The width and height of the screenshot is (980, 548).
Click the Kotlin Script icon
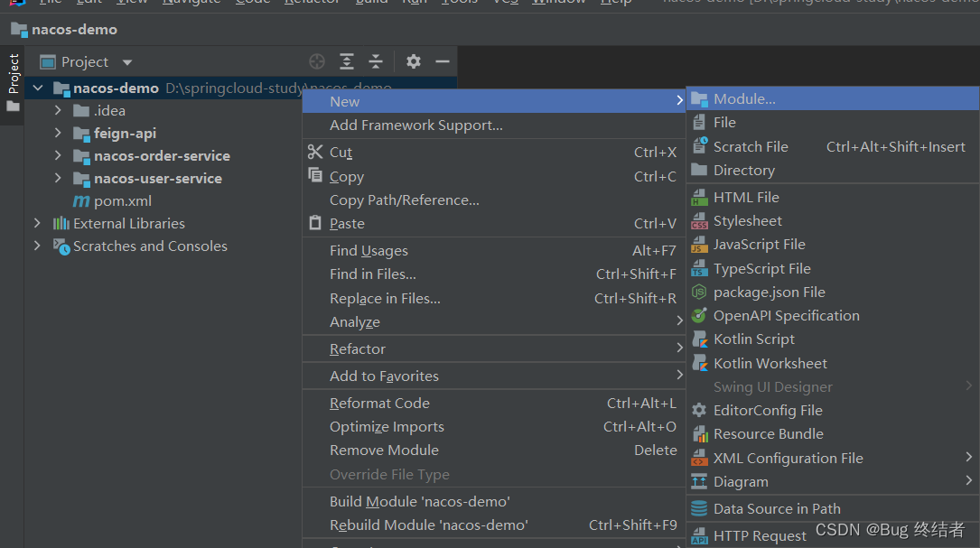coord(699,339)
